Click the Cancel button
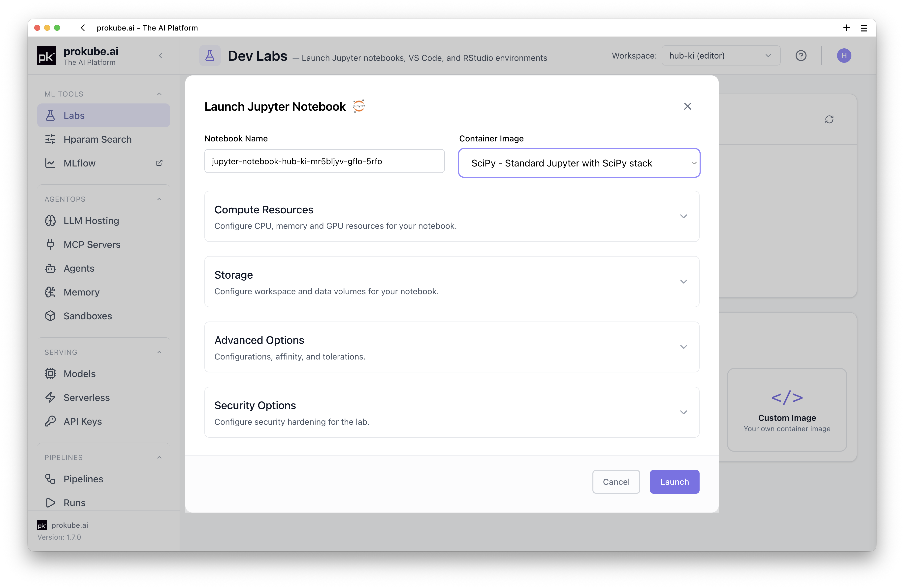 click(x=616, y=482)
